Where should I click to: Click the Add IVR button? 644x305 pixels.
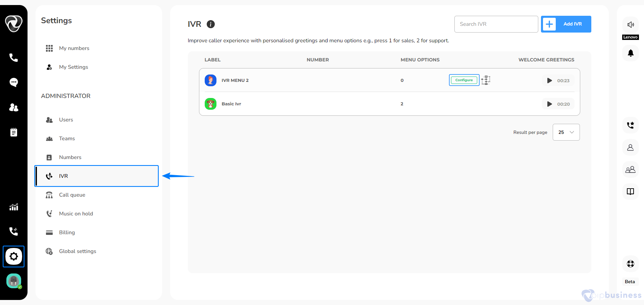566,24
